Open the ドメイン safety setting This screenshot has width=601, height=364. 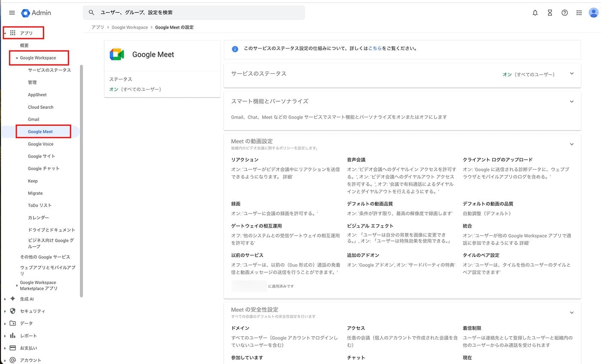240,328
